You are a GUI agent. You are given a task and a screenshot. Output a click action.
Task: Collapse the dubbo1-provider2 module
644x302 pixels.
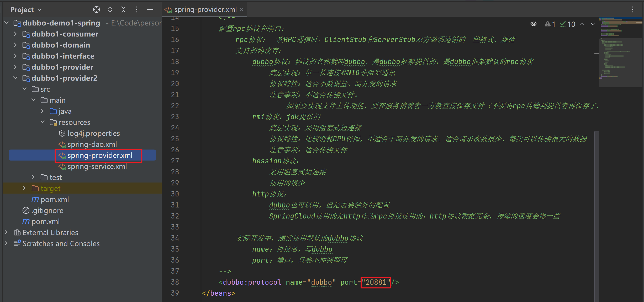point(15,78)
